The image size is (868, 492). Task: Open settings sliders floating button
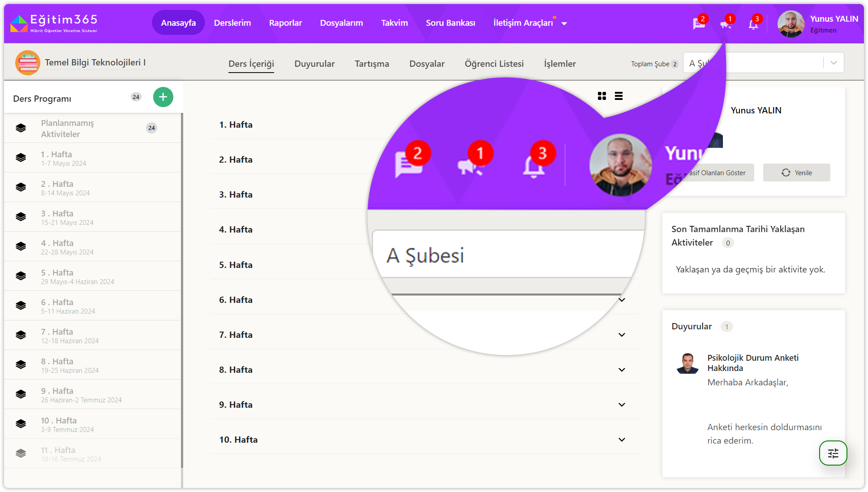(x=833, y=453)
